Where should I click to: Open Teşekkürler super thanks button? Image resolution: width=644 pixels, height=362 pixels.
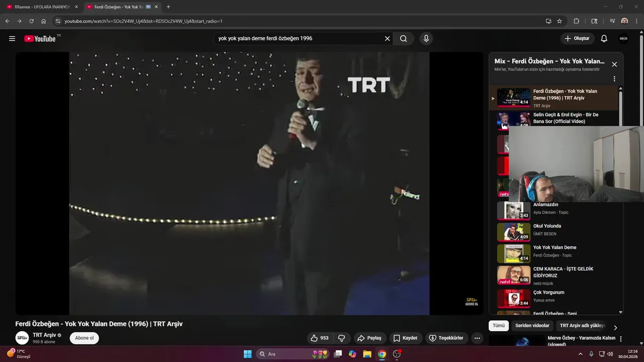446,338
